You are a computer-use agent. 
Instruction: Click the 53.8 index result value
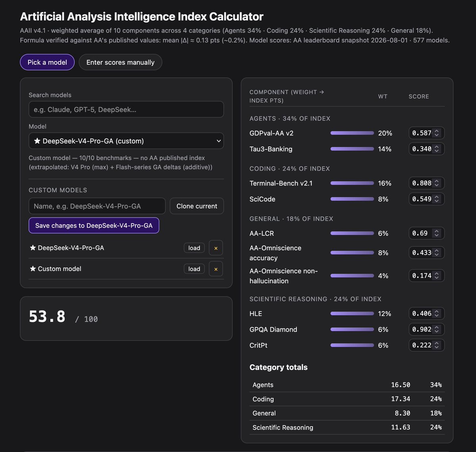pyautogui.click(x=47, y=317)
